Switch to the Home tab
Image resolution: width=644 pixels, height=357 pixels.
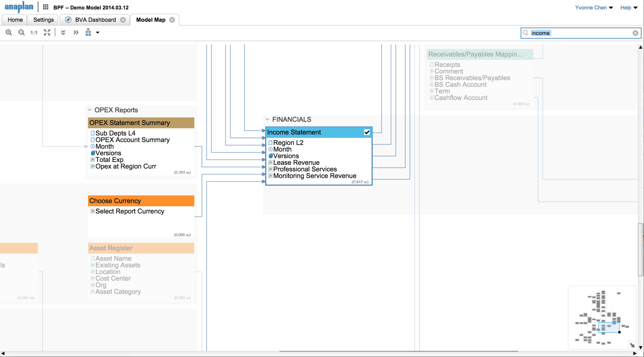click(15, 20)
